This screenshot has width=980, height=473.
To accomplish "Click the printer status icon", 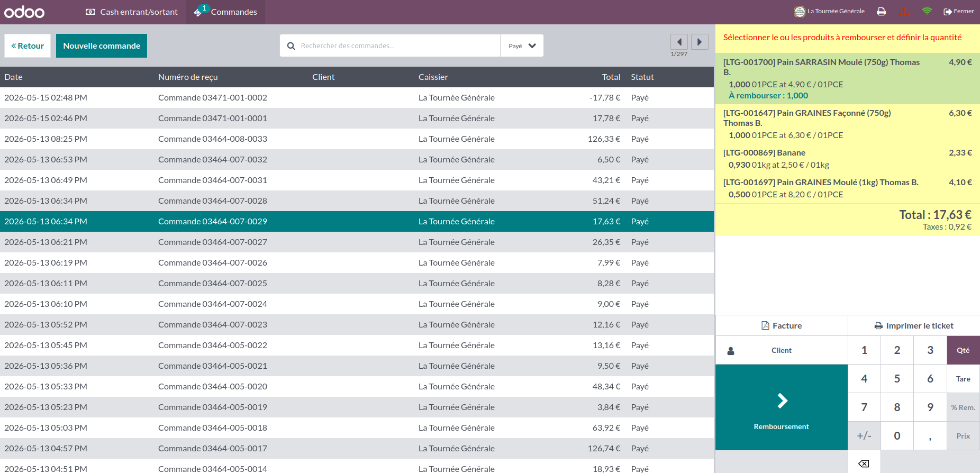I will (882, 11).
